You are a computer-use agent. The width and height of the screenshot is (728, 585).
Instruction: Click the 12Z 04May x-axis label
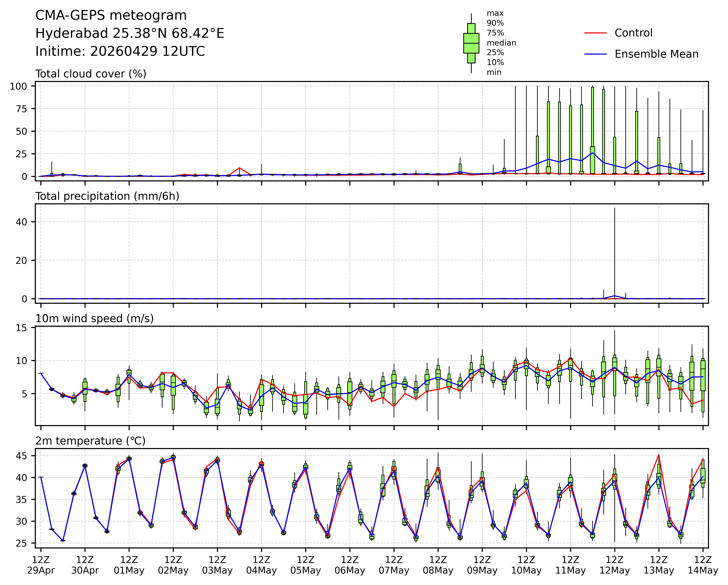point(261,565)
